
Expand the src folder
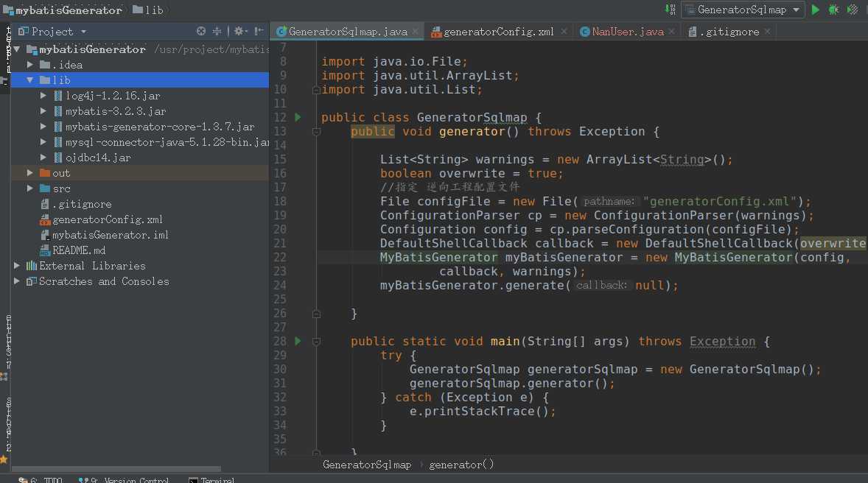click(x=30, y=188)
